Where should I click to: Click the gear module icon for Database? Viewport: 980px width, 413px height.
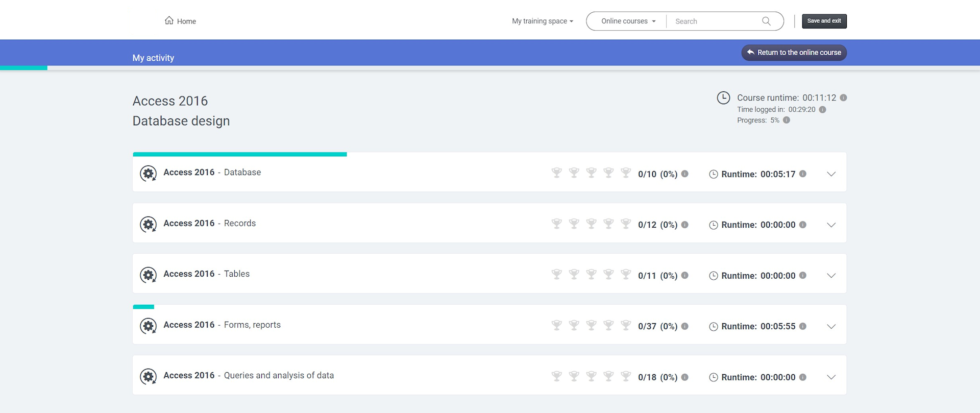(x=149, y=174)
